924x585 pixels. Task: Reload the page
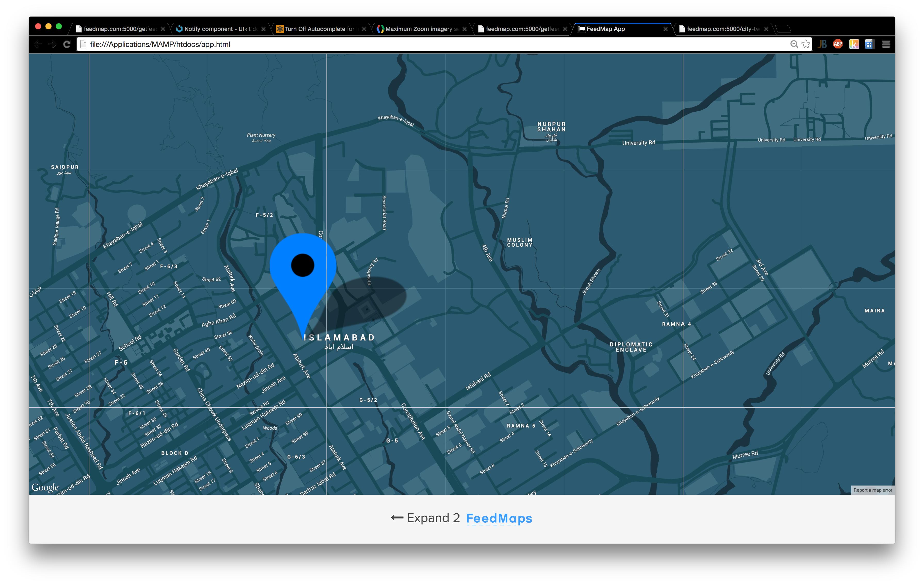[x=67, y=45]
